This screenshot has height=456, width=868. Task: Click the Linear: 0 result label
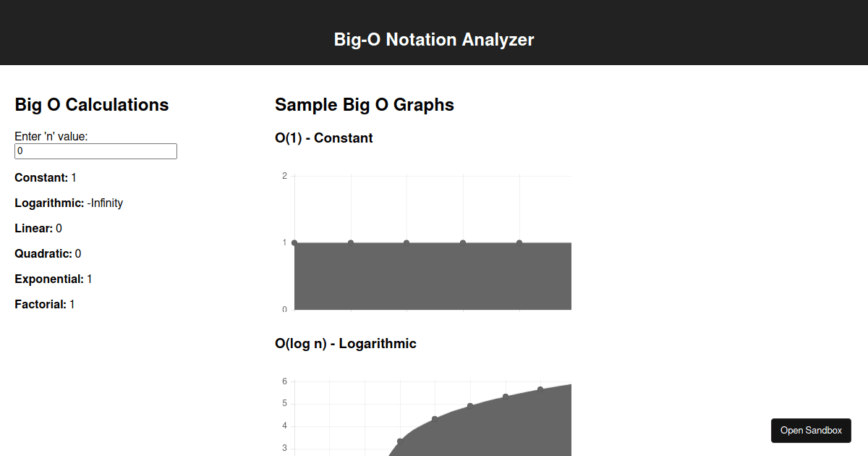[38, 228]
